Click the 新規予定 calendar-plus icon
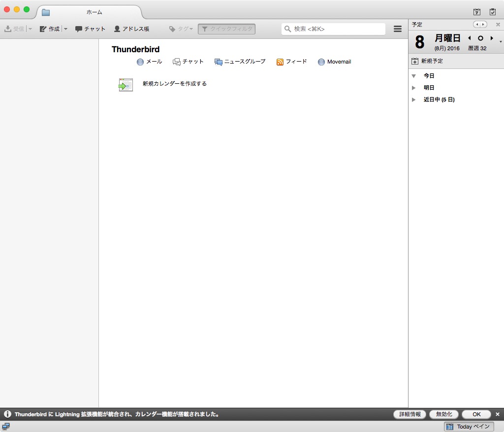Viewport: 504px width, 432px height. [x=415, y=61]
